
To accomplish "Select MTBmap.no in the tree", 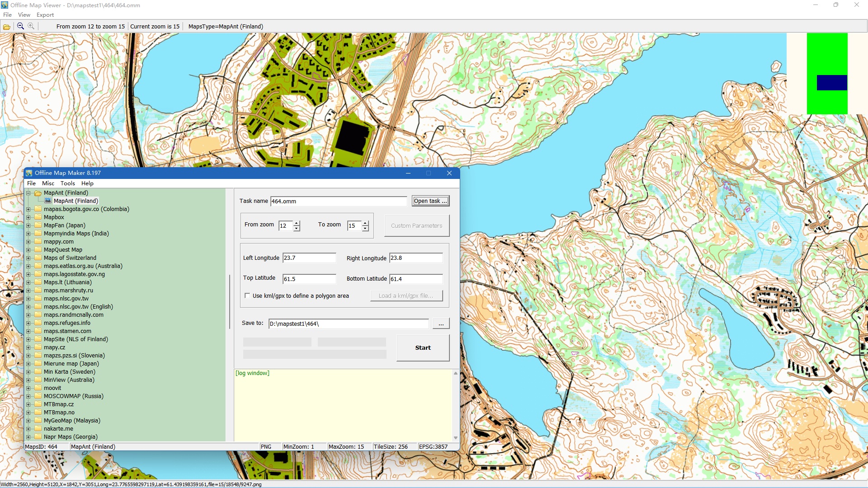I will click(59, 413).
